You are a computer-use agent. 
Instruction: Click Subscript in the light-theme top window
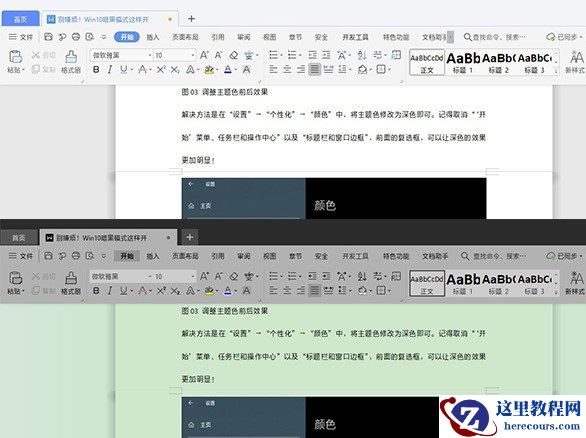click(175, 70)
